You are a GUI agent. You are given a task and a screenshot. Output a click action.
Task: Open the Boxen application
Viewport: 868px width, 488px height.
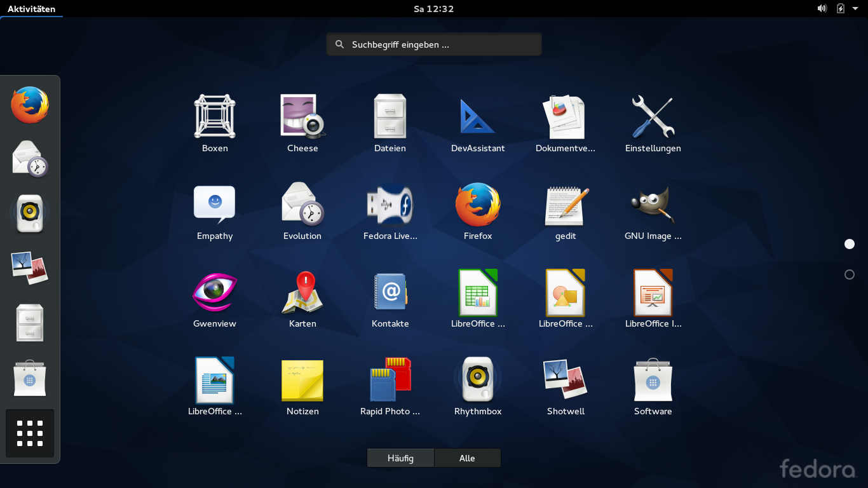tap(215, 117)
